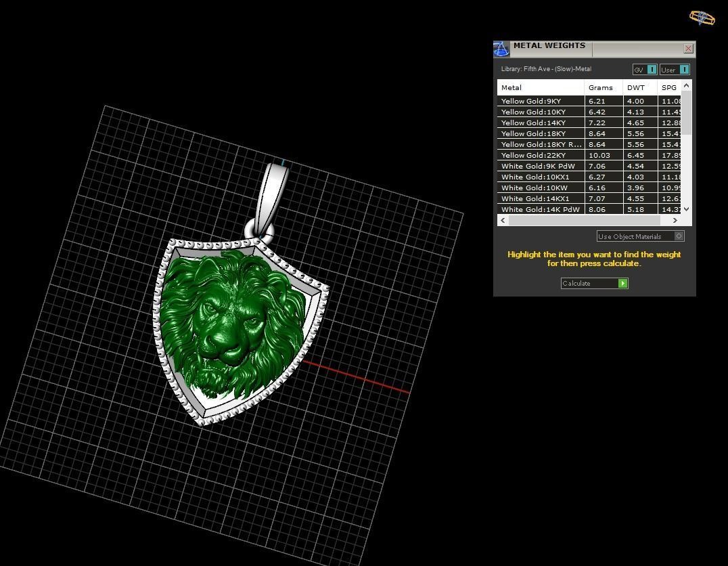Select the Yellow Gold:18KY row

pos(589,133)
